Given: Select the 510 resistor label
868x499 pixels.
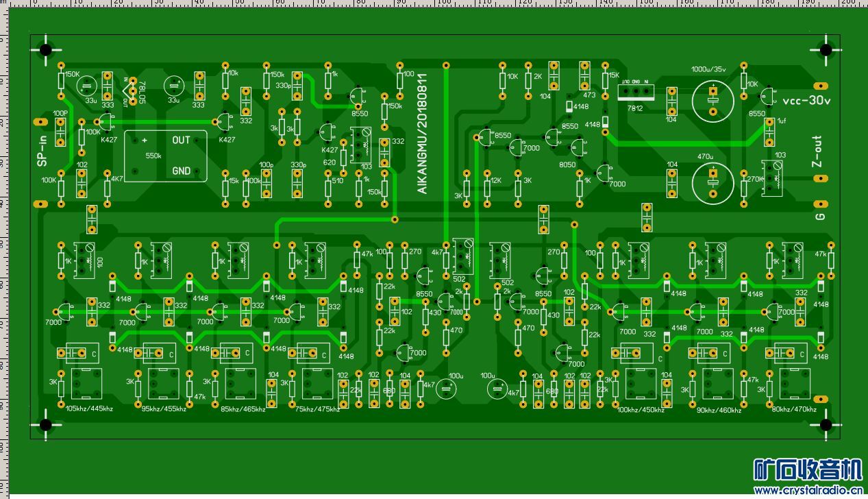Looking at the screenshot, I should click(x=337, y=181).
